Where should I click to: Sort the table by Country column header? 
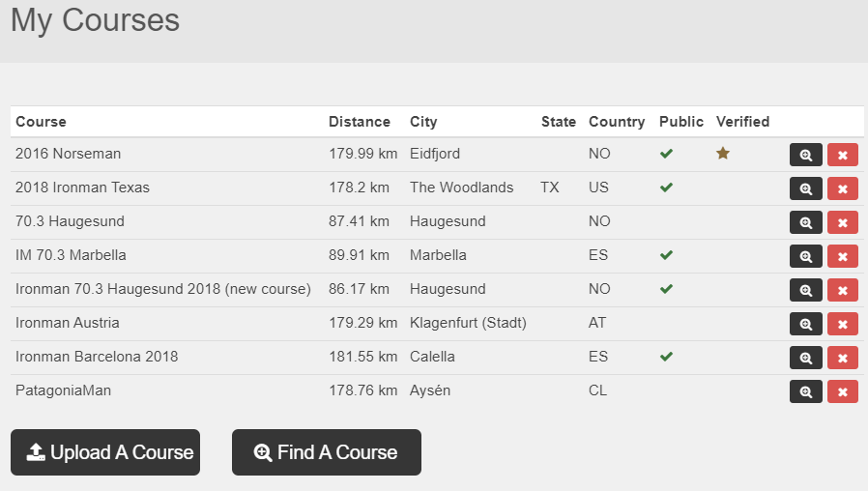pos(616,122)
